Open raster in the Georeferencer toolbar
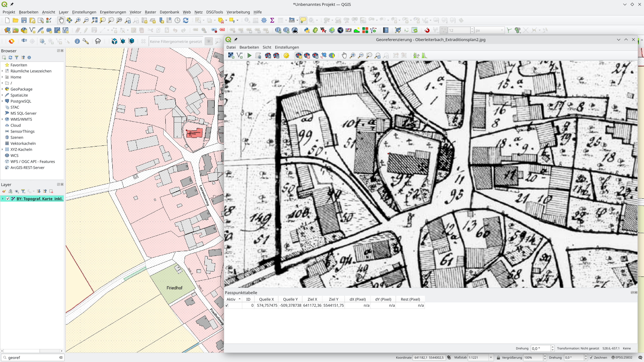Image resolution: width=644 pixels, height=362 pixels. (231, 55)
